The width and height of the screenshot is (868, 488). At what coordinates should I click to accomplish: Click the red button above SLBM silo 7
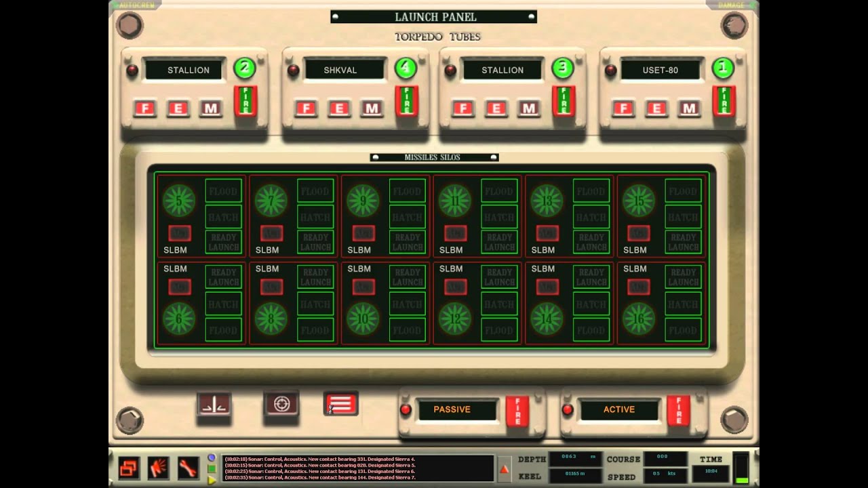[271, 234]
